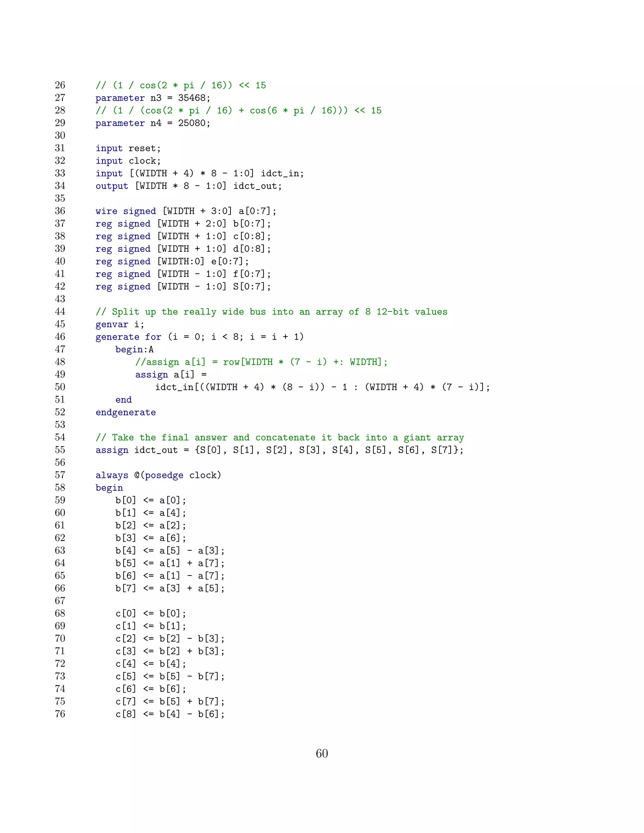Viewport: 644px width, 833px height.
Task: Click the 'assign a[i] =' line
Action: click(x=171, y=375)
